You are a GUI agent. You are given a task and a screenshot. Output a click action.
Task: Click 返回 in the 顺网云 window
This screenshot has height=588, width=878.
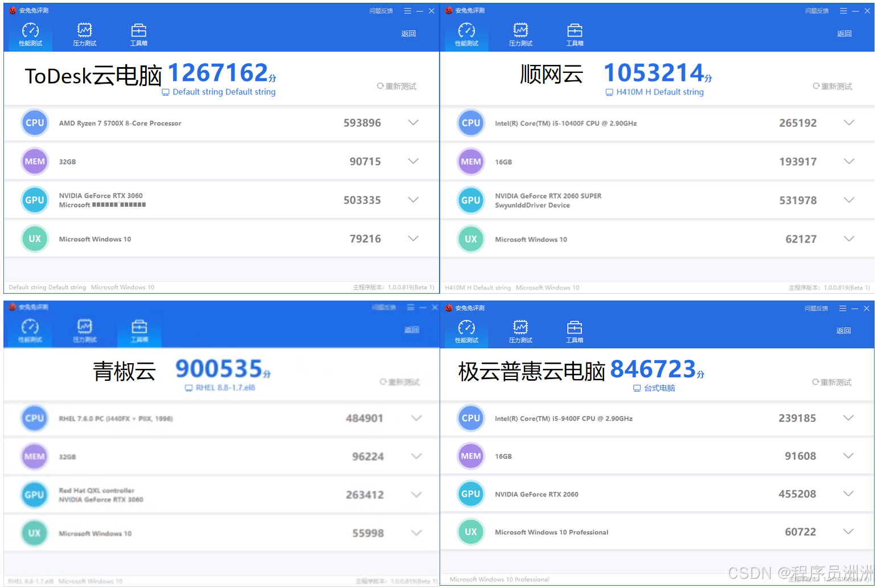tap(844, 34)
